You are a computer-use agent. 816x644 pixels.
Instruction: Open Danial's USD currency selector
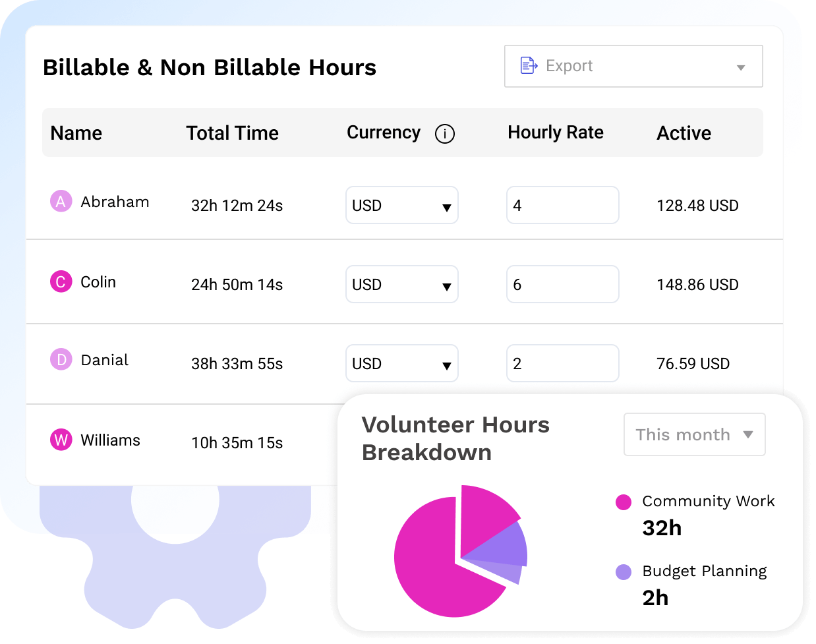[x=401, y=363]
